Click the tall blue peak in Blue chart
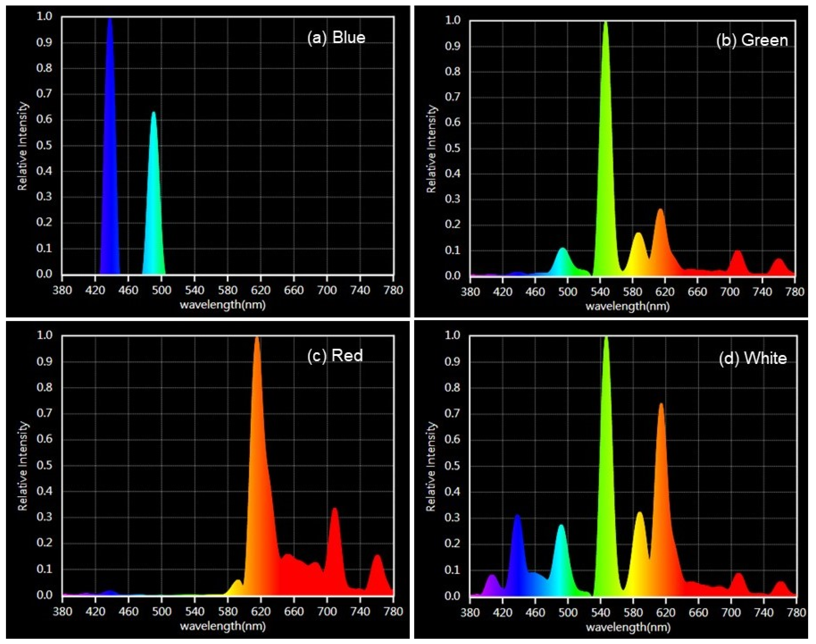 coord(110,151)
